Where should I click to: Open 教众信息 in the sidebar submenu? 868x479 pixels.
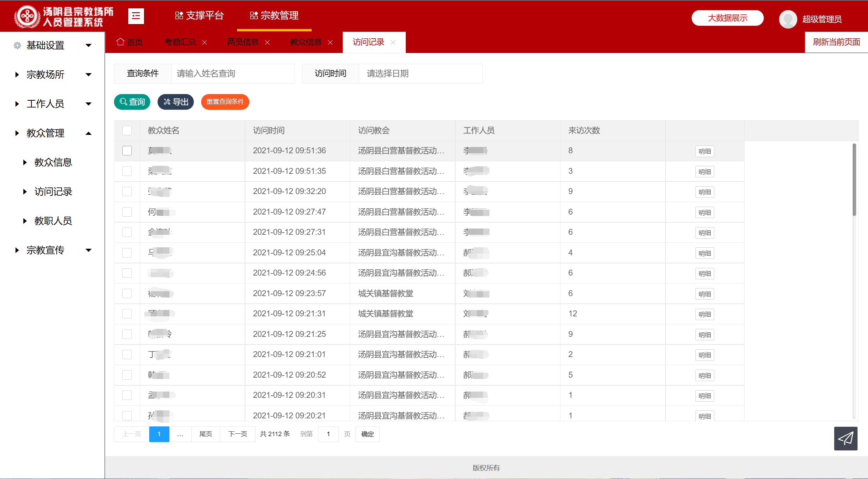click(53, 162)
